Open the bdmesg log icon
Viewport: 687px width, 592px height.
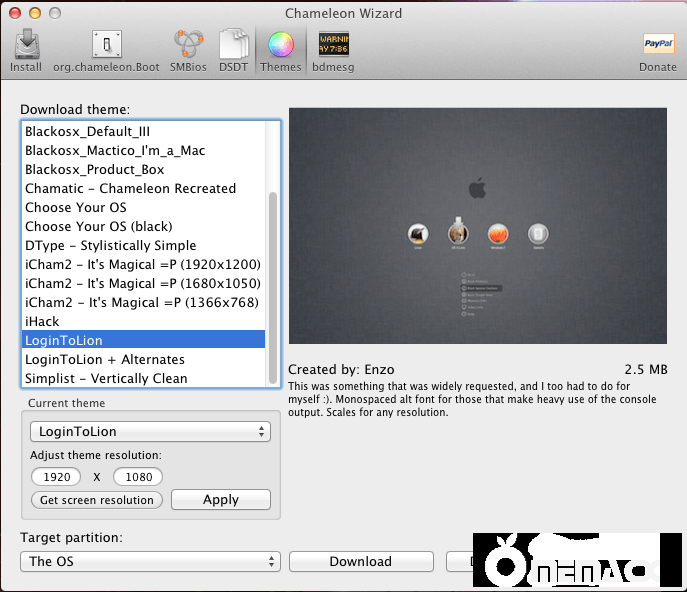(x=333, y=50)
